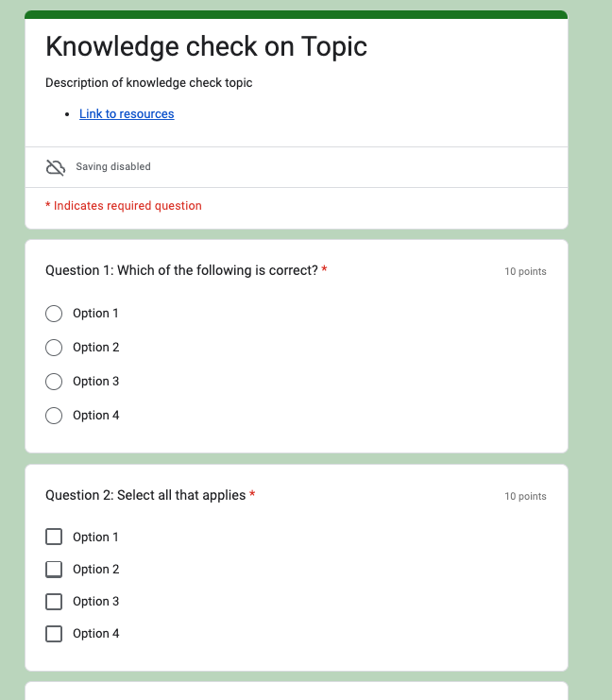This screenshot has width=612, height=700.
Task: Choose Option 2 radio button in Question 1
Action: point(54,348)
